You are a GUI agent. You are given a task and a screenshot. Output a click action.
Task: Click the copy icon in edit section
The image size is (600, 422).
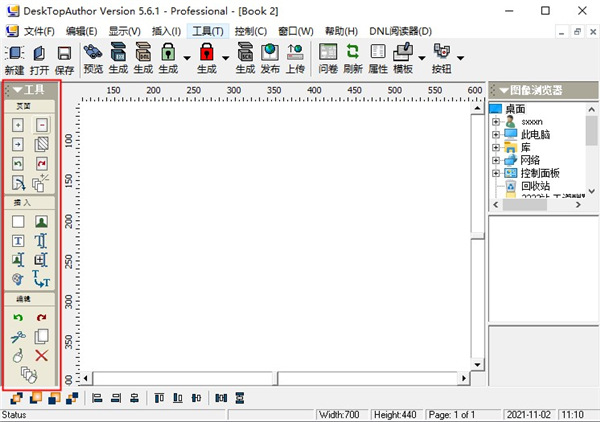(x=41, y=337)
